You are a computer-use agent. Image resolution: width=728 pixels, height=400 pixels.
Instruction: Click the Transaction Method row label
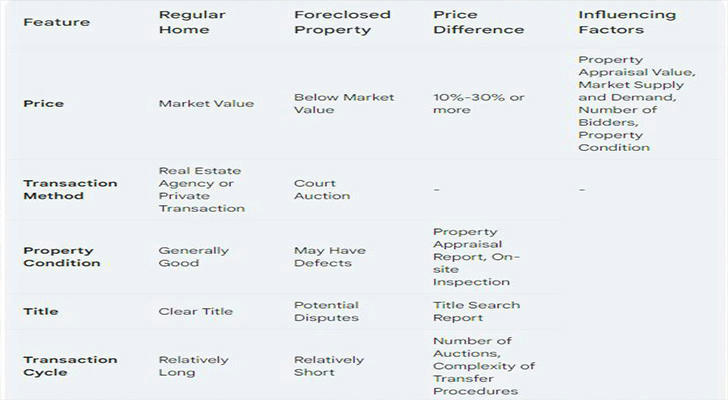tap(70, 189)
